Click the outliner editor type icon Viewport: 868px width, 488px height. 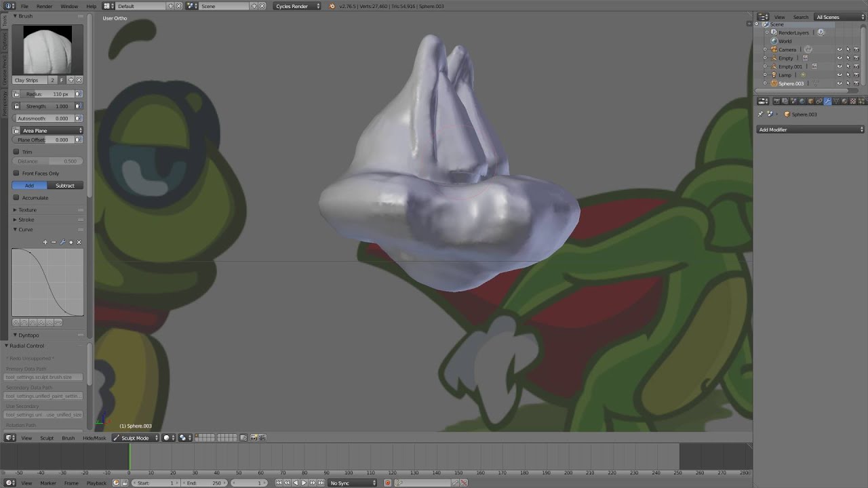click(x=763, y=17)
